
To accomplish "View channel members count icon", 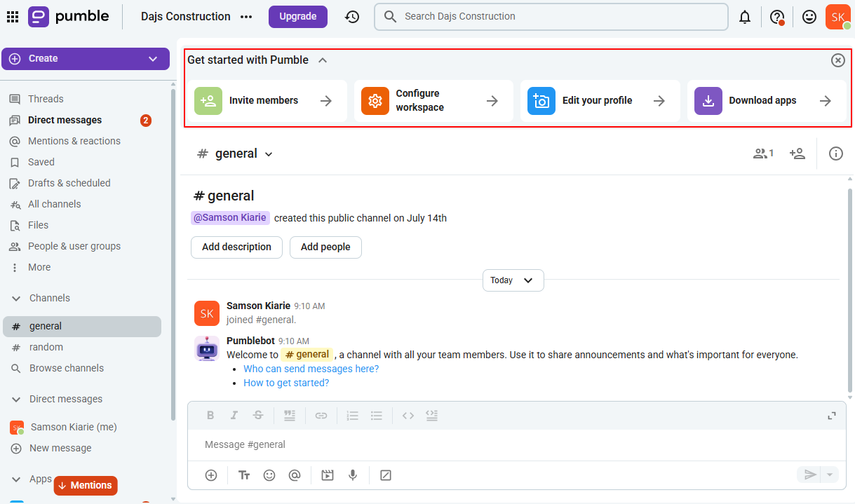I will (x=763, y=154).
